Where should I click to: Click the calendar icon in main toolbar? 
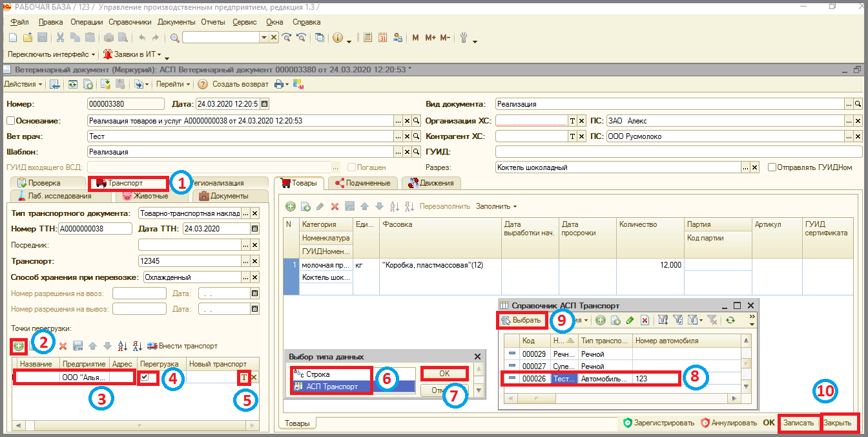[382, 37]
